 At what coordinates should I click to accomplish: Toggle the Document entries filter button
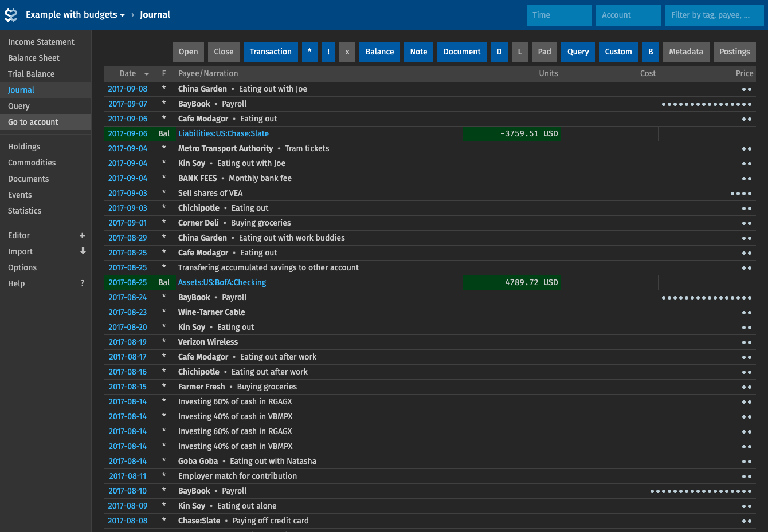pyautogui.click(x=462, y=52)
